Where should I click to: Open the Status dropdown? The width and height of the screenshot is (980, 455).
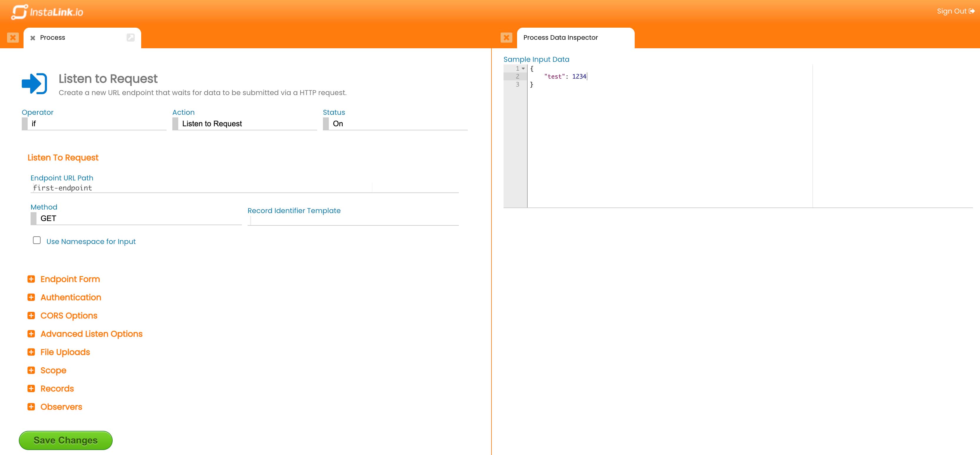pos(395,124)
